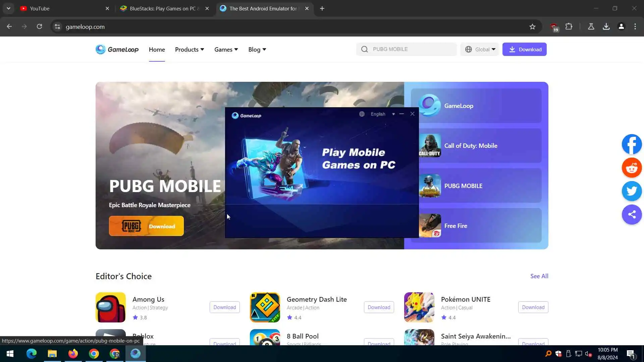Bookmark this page with star icon

532,26
